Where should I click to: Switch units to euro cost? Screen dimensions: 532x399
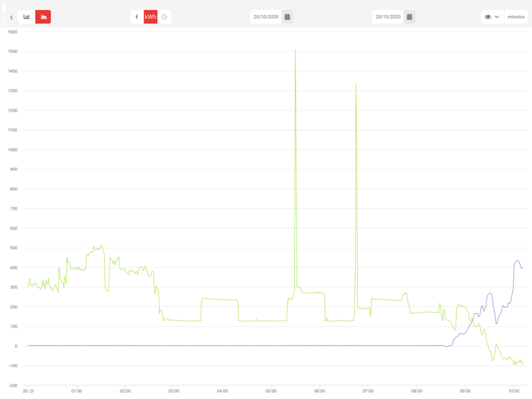click(137, 17)
